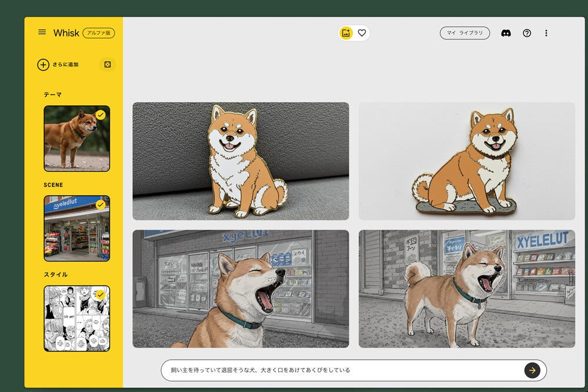The width and height of the screenshot is (588, 392).
Task: Open マイ ライブラリ
Action: tap(465, 33)
